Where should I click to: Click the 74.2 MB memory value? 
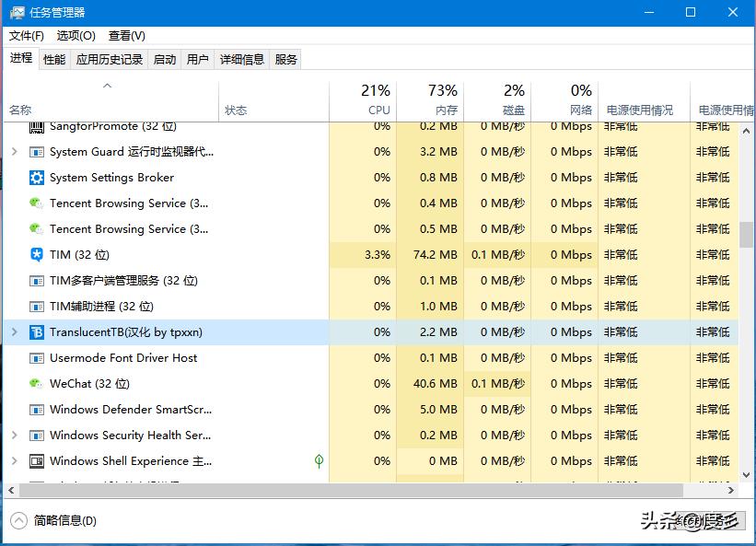click(436, 254)
